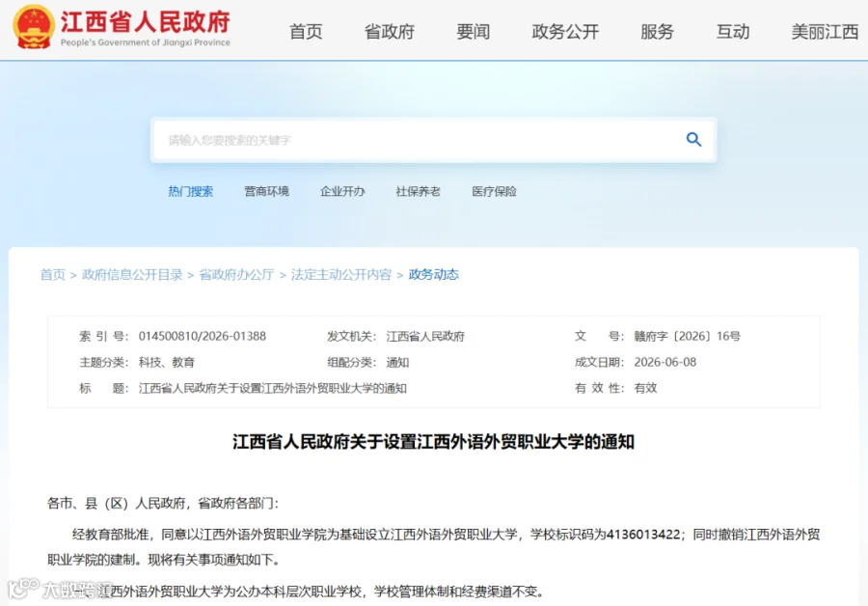
Task: Click issuing authority value 江西省人民政府
Action: point(425,336)
